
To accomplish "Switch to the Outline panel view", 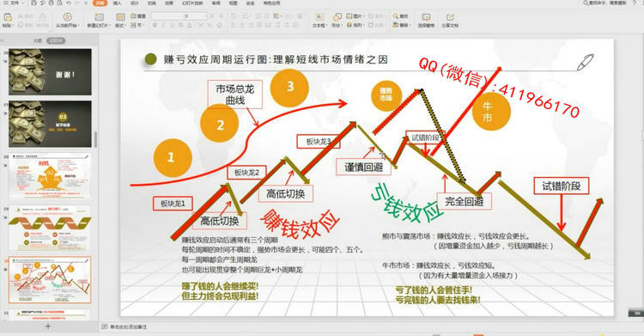I will click(38, 40).
